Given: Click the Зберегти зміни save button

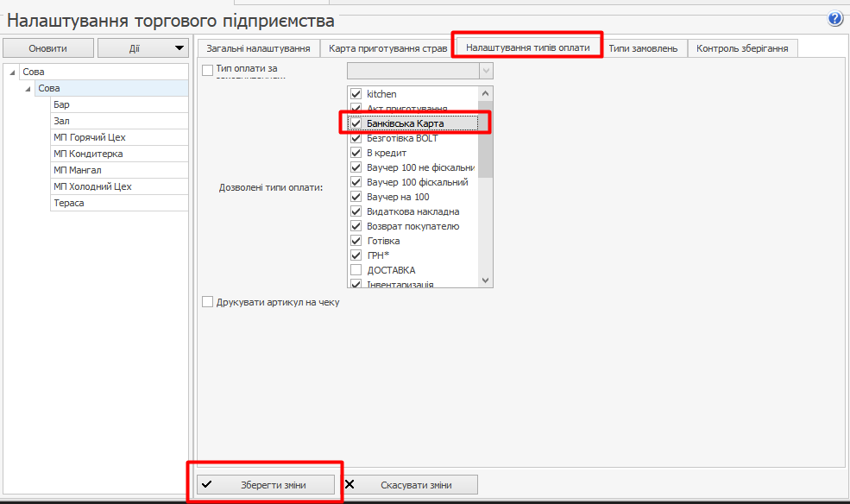Looking at the screenshot, I should tap(266, 485).
